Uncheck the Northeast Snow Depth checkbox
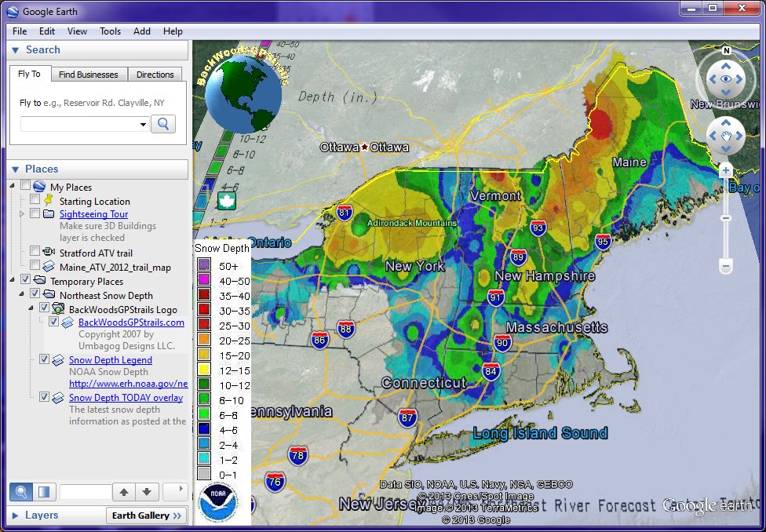 coord(35,293)
